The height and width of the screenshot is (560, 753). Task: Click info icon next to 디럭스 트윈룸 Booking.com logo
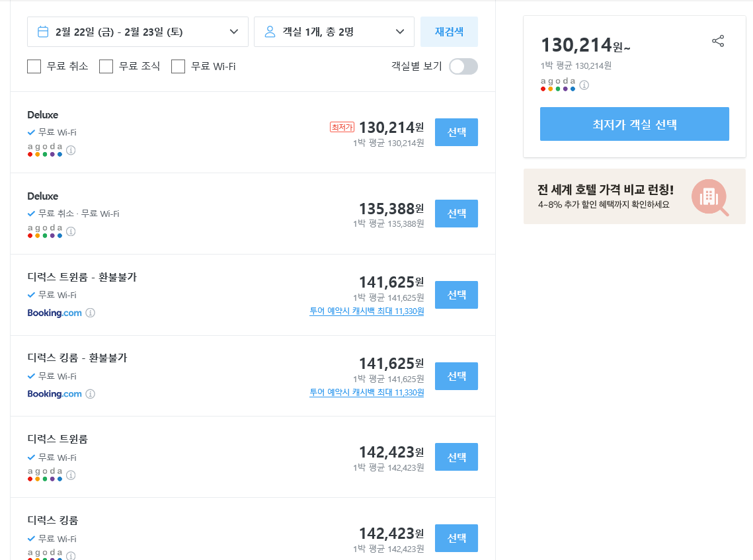pyautogui.click(x=91, y=313)
